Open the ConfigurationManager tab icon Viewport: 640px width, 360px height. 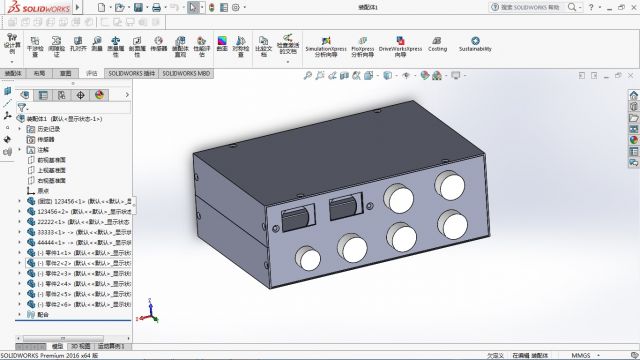(62, 95)
